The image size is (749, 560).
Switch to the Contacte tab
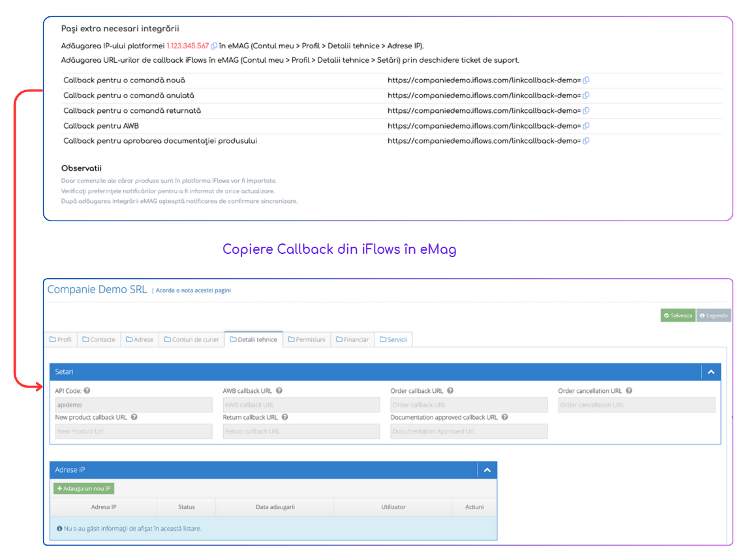point(99,340)
